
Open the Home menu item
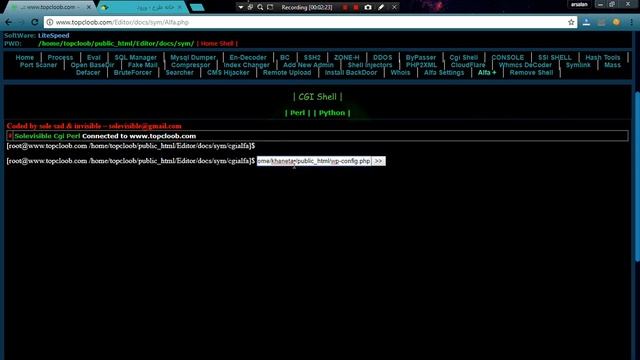pyautogui.click(x=24, y=58)
